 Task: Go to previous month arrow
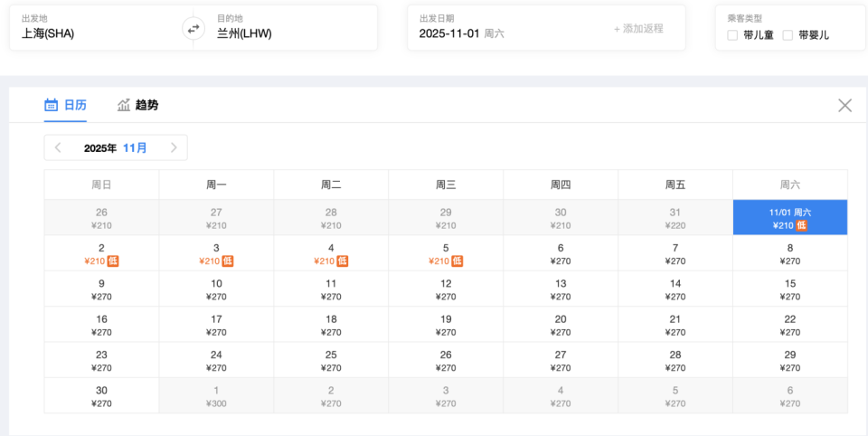coord(58,147)
